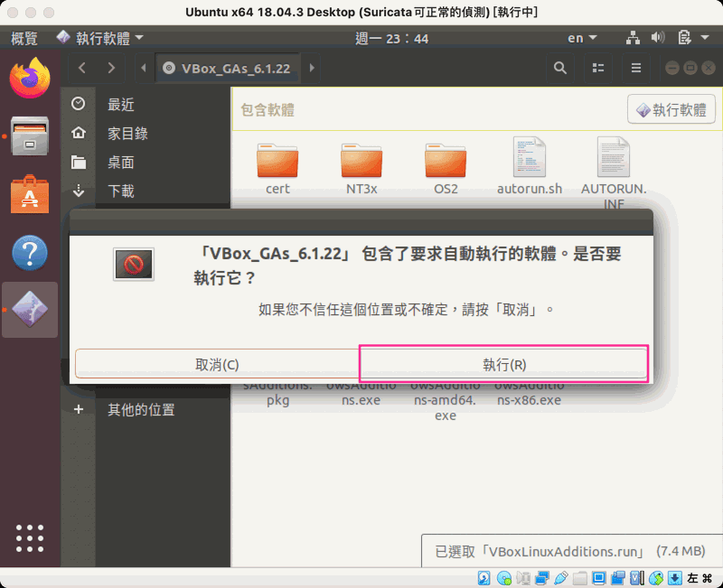The image size is (723, 588).
Task: Open the file manager hamburger menu
Action: [x=636, y=69]
